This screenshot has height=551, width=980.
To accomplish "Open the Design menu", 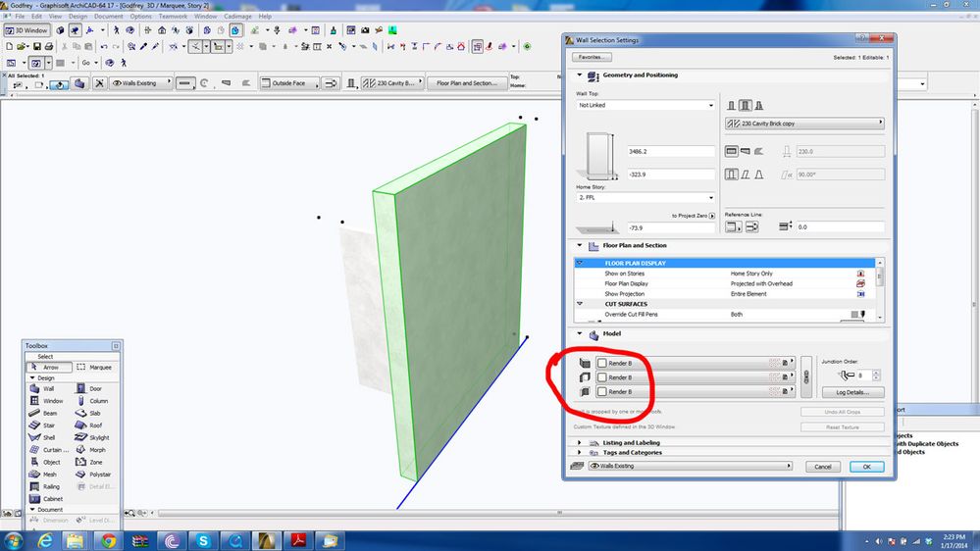I will [x=78, y=17].
